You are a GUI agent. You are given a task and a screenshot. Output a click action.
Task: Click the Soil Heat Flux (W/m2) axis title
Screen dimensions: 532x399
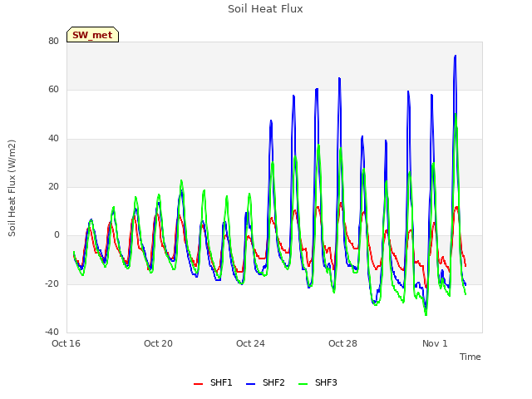(x=12, y=188)
